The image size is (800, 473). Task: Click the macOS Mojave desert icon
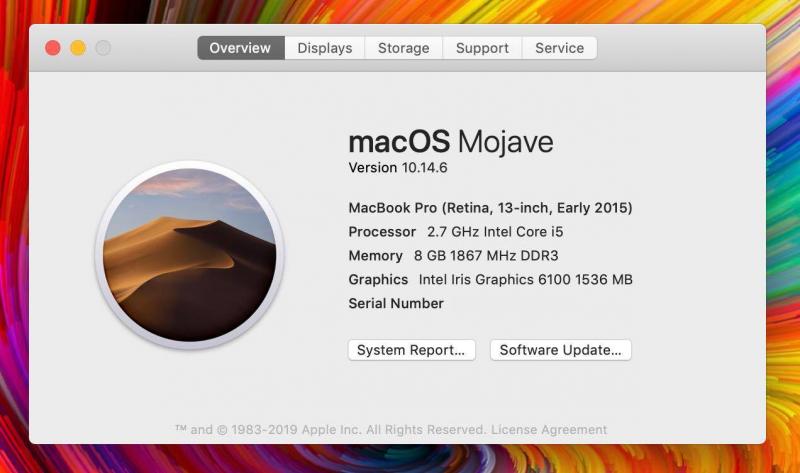[189, 255]
